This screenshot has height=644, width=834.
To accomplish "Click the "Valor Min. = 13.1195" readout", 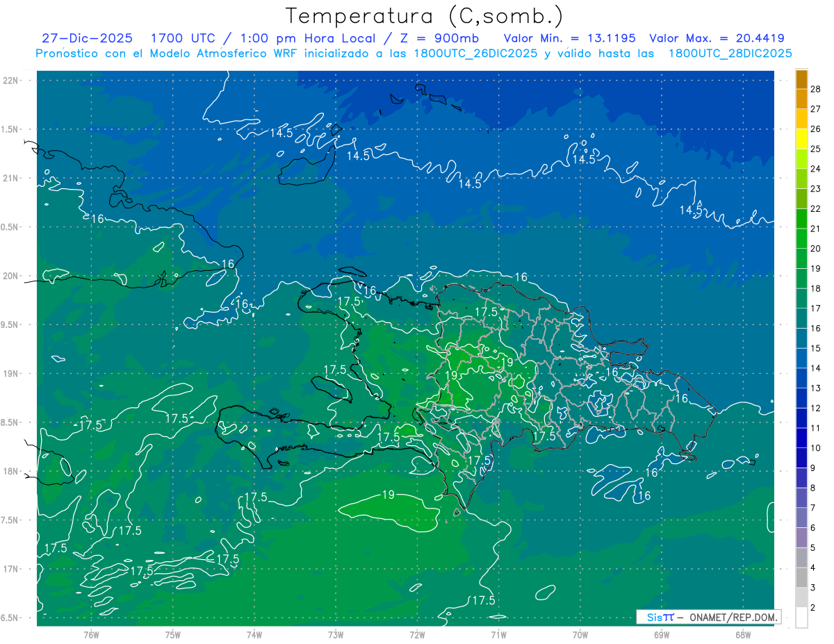I will click(x=570, y=38).
